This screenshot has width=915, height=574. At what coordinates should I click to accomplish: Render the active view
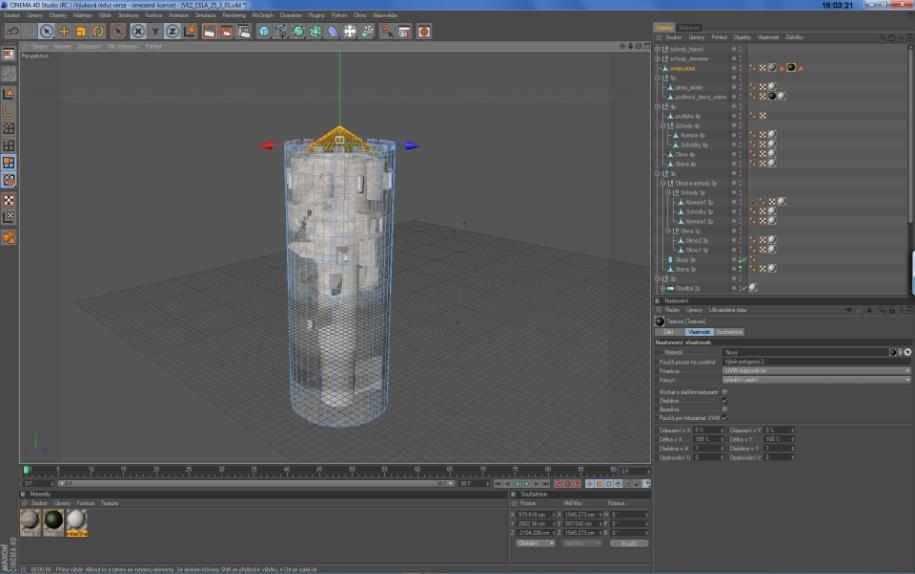coord(209,32)
